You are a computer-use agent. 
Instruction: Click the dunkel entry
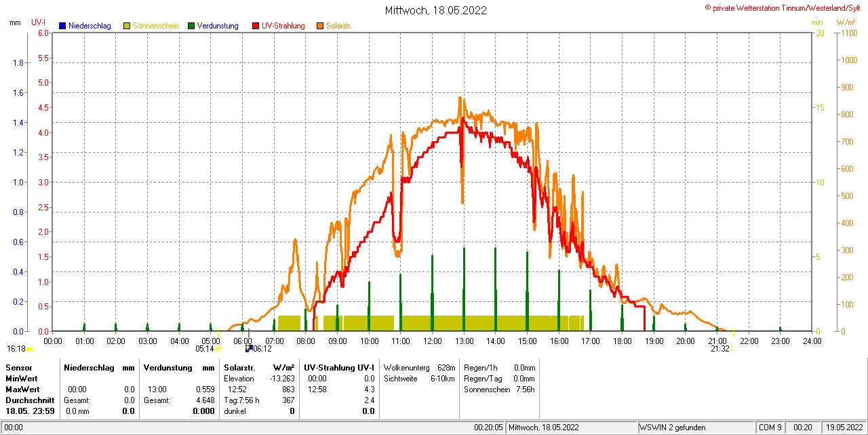235,411
